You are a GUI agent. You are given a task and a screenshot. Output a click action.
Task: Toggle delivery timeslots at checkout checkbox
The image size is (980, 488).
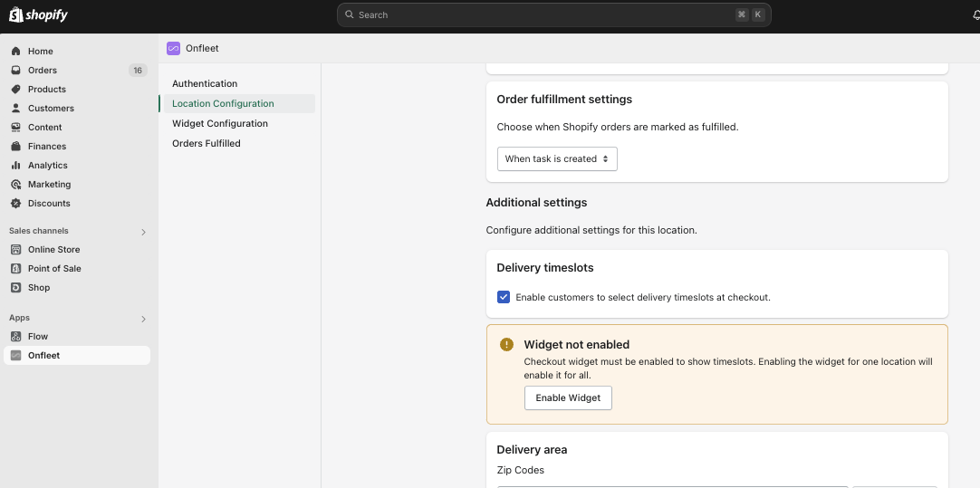point(503,298)
